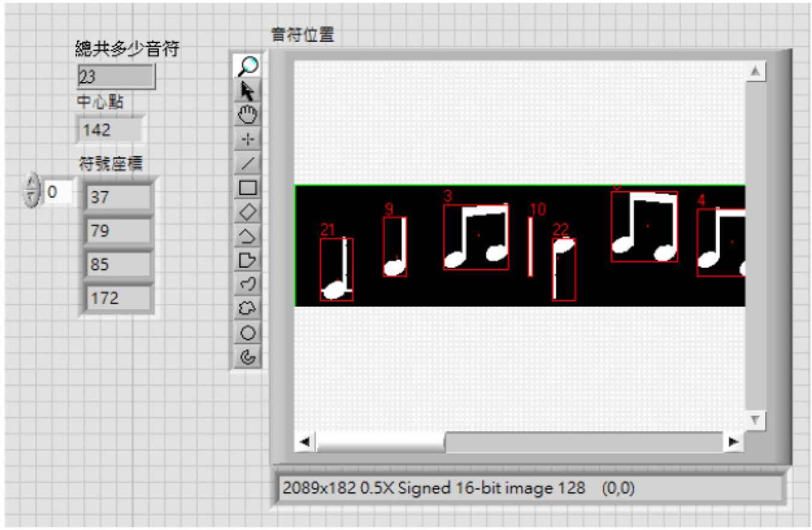Select the Selection arrow tool
The height and width of the screenshot is (530, 812).
(x=247, y=90)
